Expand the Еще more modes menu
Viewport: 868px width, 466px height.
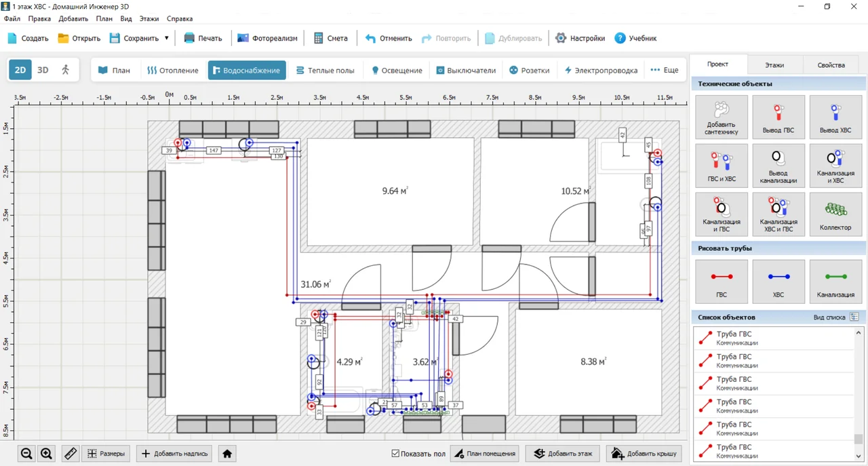665,70
